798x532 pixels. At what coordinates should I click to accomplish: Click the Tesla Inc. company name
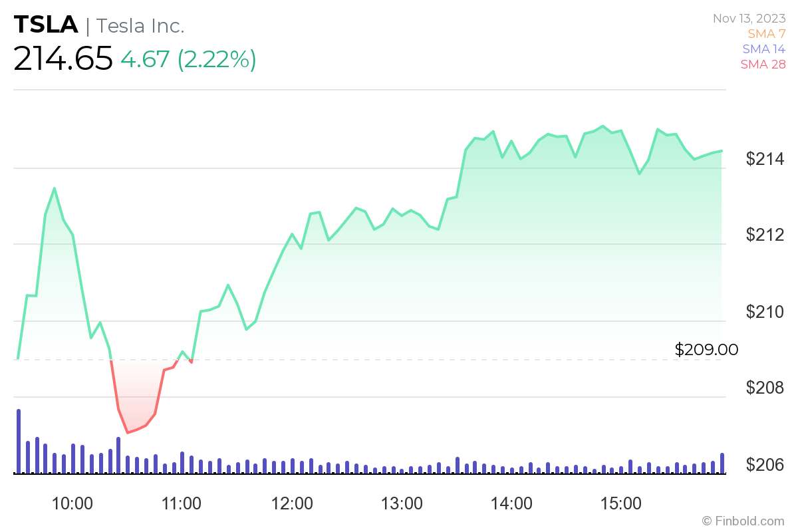(140, 26)
